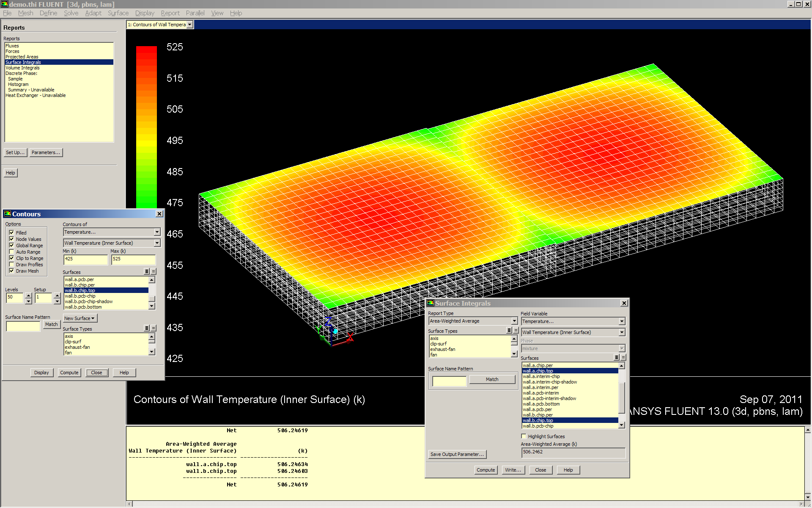Select all Surface Types in Surface Integrals
The width and height of the screenshot is (812, 508).
pyautogui.click(x=509, y=331)
